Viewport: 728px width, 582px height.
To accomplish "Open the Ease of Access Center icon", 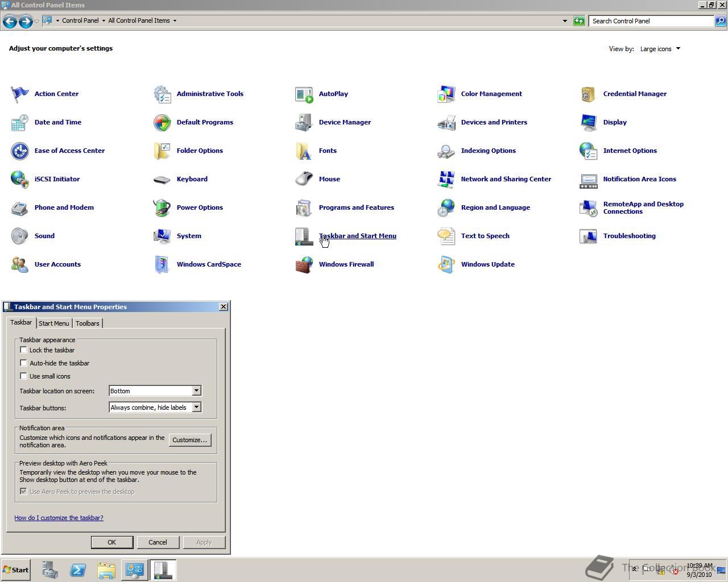I will click(20, 151).
